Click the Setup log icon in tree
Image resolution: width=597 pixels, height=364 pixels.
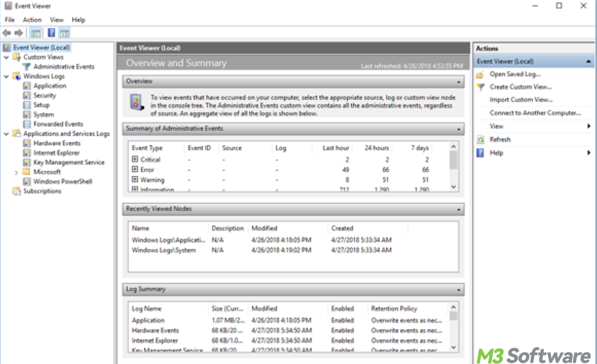coord(27,105)
